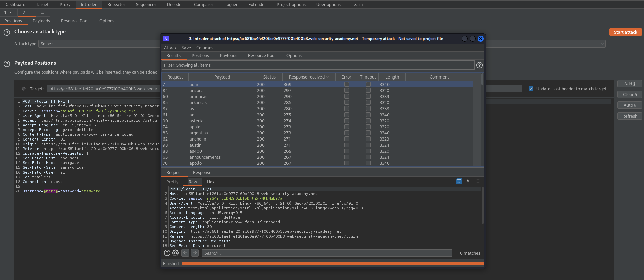
Task: Open a new Intruder tab via the … tab
Action: point(42,12)
